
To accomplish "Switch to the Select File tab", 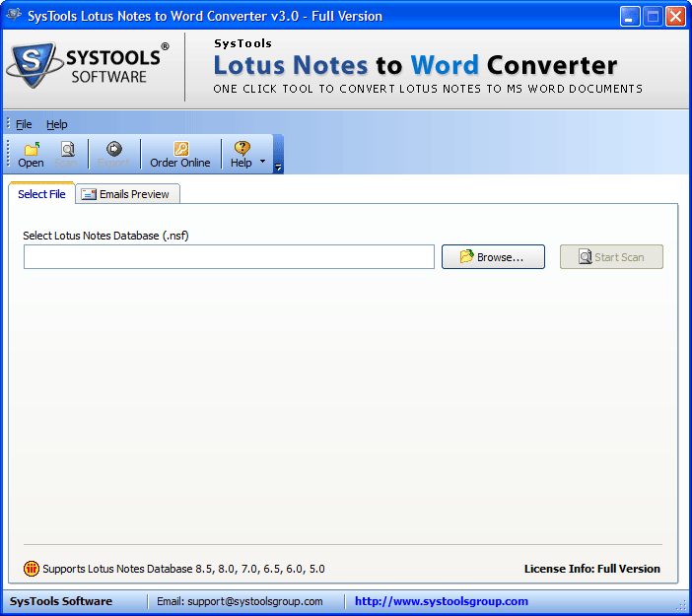I will pyautogui.click(x=41, y=194).
